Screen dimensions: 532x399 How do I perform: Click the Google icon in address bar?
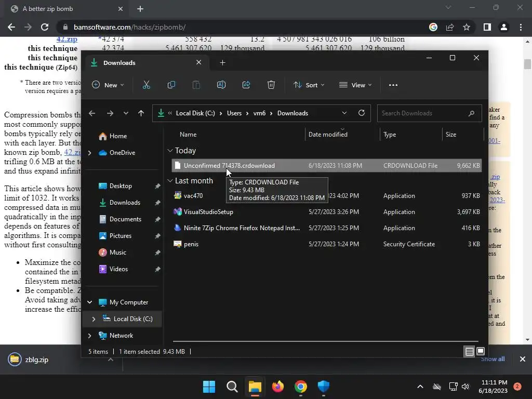433,27
